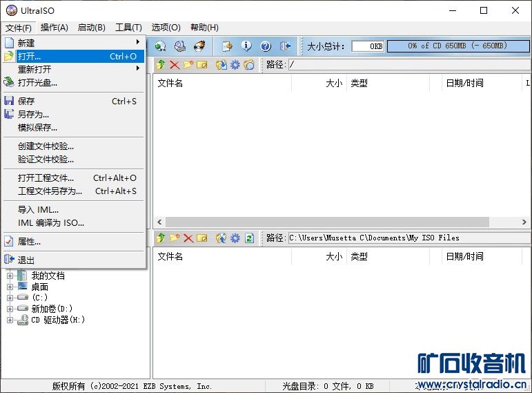Select 打开工程文件... menu entry
Image resolution: width=532 pixels, height=393 pixels.
click(x=74, y=178)
